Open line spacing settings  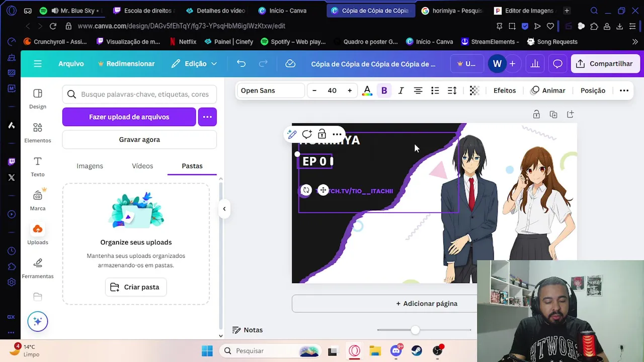click(452, 90)
